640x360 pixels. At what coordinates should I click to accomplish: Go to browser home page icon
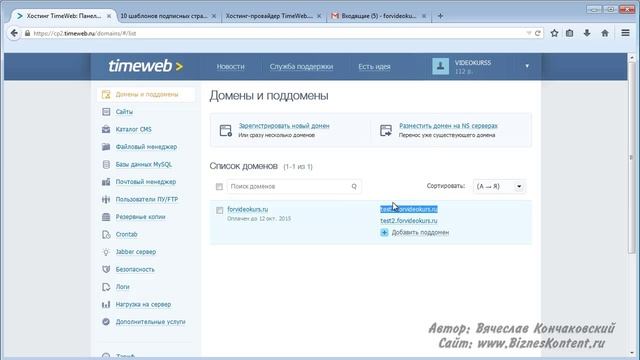(x=605, y=33)
